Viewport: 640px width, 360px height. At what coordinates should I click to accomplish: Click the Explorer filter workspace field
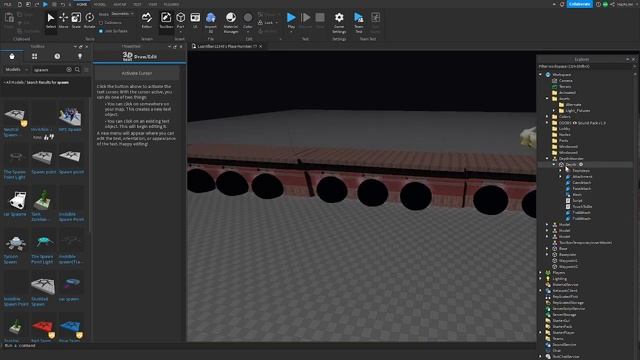click(584, 67)
